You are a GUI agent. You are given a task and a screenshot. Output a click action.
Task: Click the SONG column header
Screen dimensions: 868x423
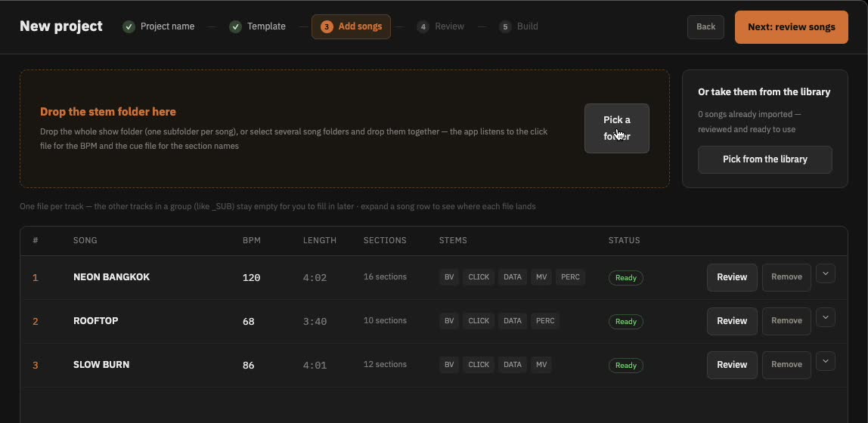[x=85, y=240]
